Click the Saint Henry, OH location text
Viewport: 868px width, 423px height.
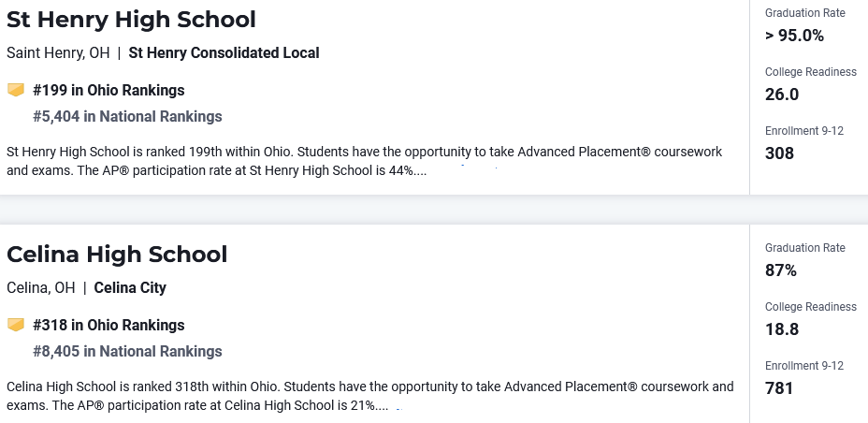click(x=58, y=53)
